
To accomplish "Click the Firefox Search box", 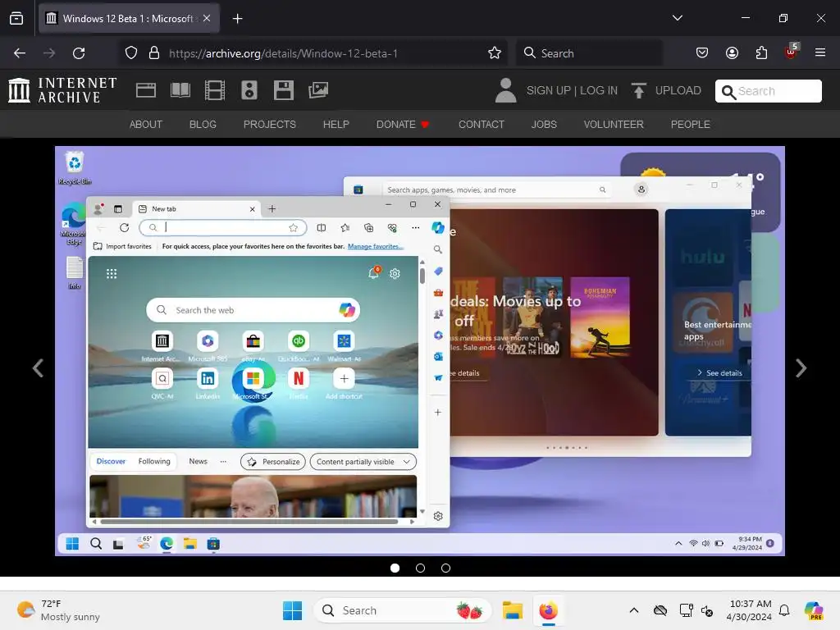I will [x=589, y=53].
